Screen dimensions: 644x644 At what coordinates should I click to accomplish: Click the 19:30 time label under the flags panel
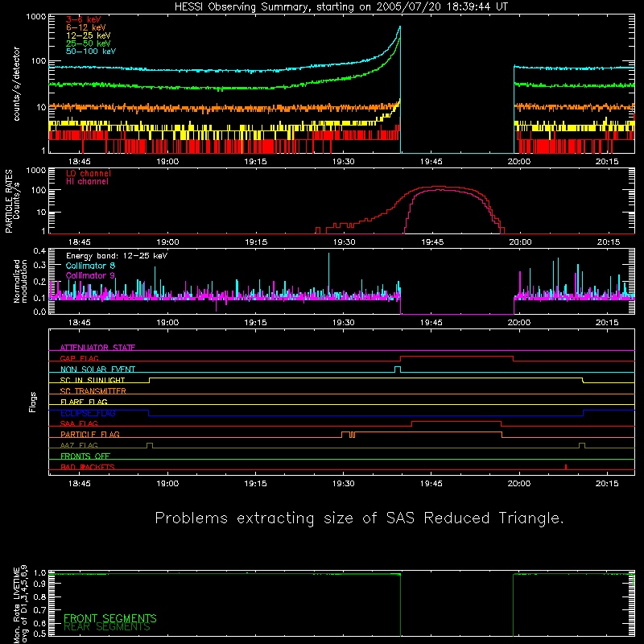point(344,484)
